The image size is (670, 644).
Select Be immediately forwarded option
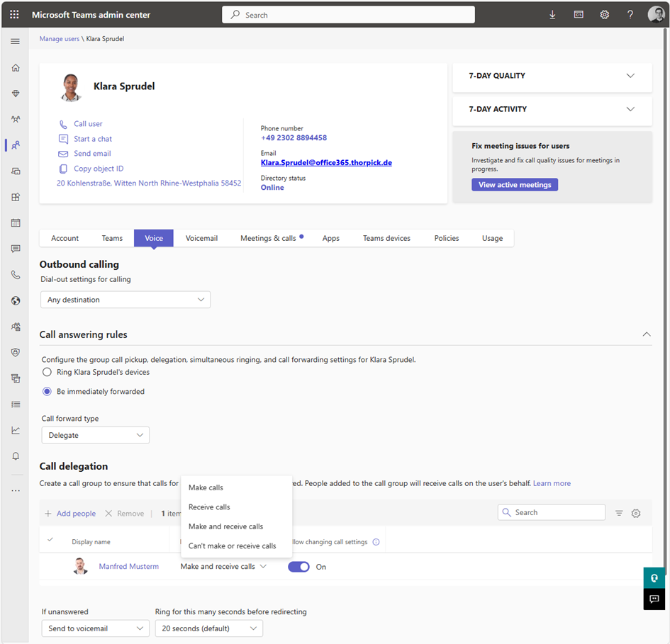[x=47, y=392]
